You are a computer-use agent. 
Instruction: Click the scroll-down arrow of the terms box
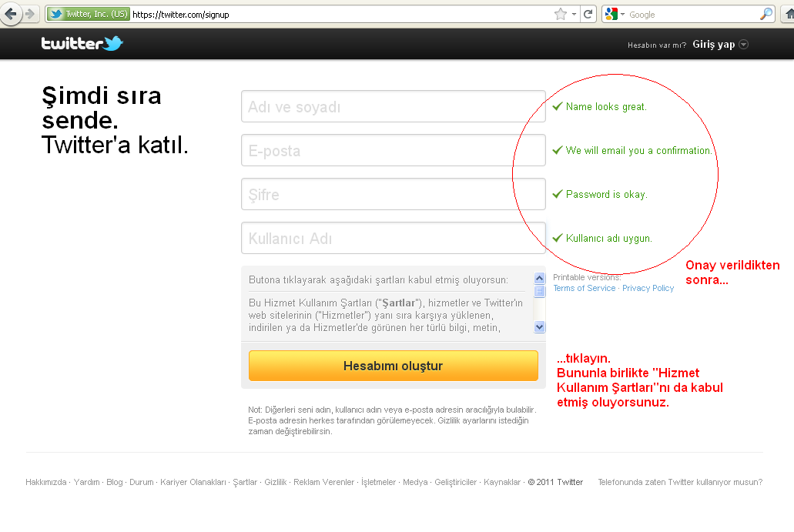(x=539, y=326)
